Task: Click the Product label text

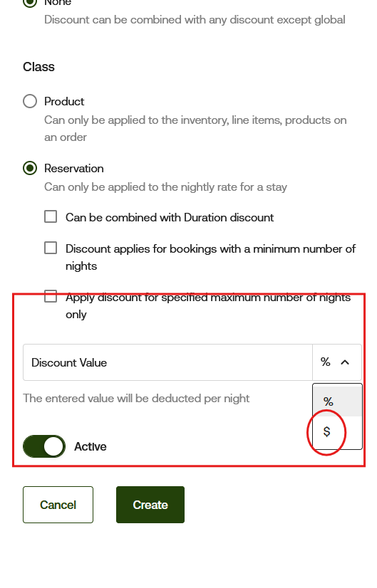Action: pos(64,101)
